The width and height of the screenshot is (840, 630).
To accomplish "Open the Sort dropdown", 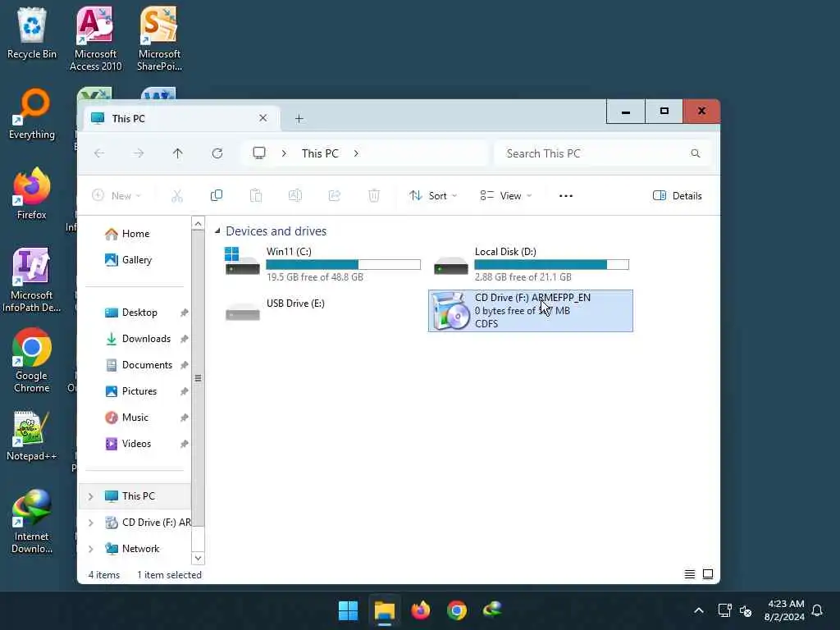I will coord(433,196).
